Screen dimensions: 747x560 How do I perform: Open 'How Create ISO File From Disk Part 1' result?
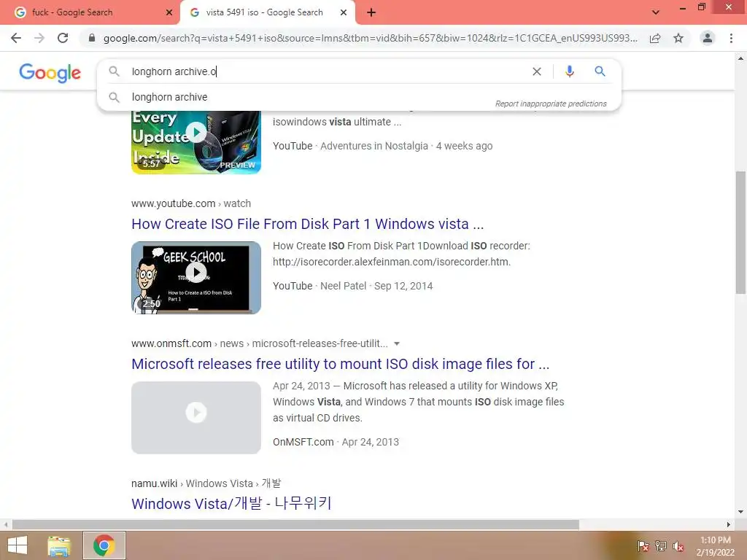pos(308,224)
